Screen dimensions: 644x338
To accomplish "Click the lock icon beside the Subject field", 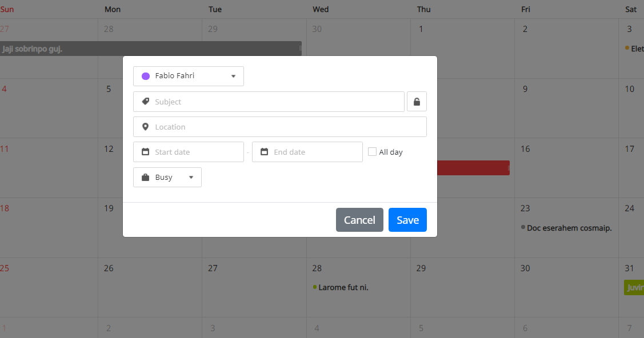I will [x=417, y=101].
